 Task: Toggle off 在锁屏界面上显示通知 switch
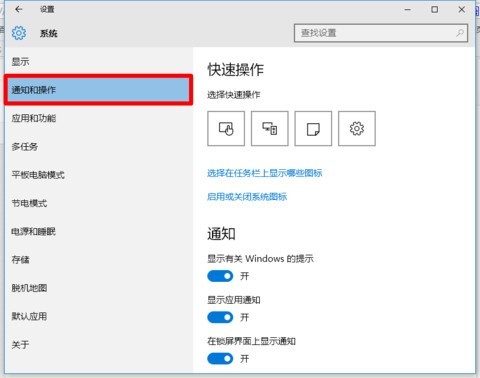tap(220, 359)
